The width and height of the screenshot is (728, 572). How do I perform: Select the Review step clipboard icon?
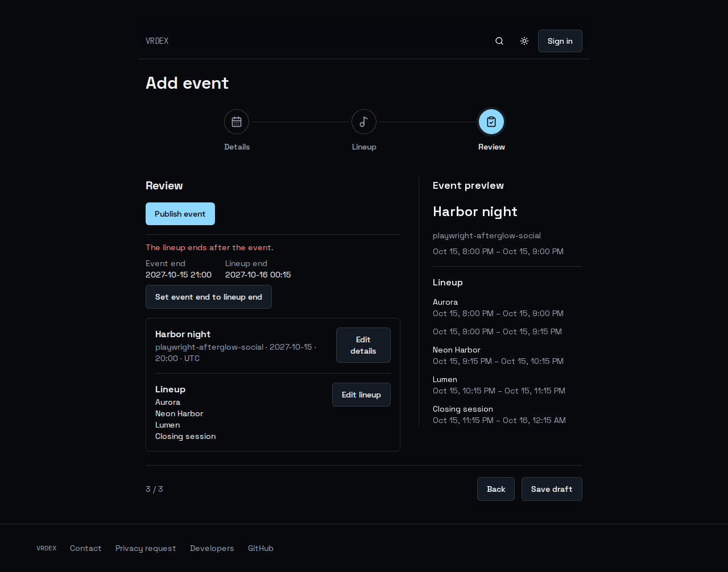pos(491,122)
